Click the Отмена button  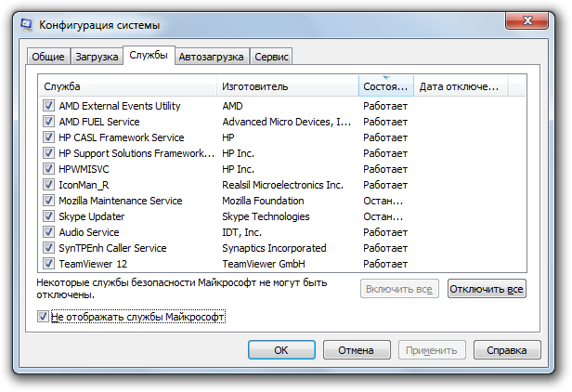[356, 350]
